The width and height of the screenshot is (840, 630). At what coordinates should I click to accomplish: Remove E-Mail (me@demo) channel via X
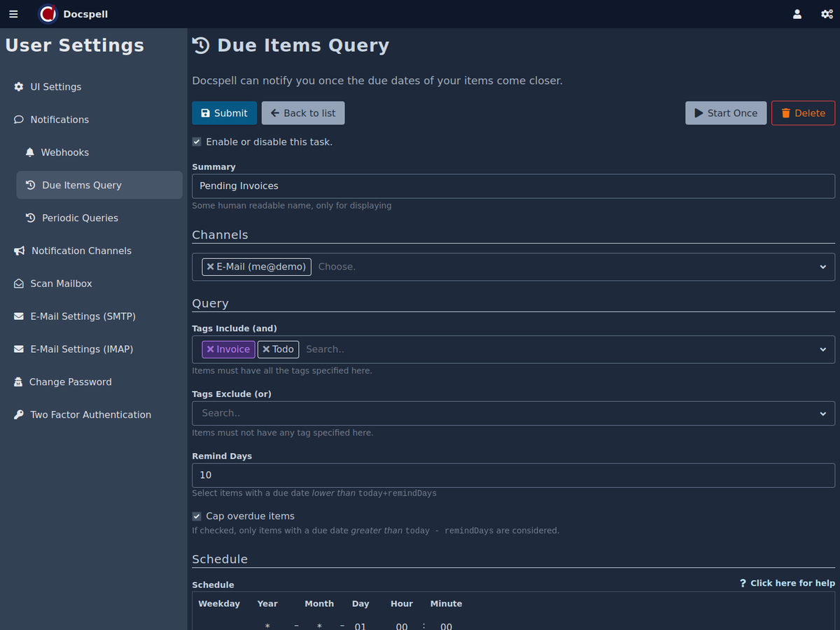pyautogui.click(x=210, y=267)
